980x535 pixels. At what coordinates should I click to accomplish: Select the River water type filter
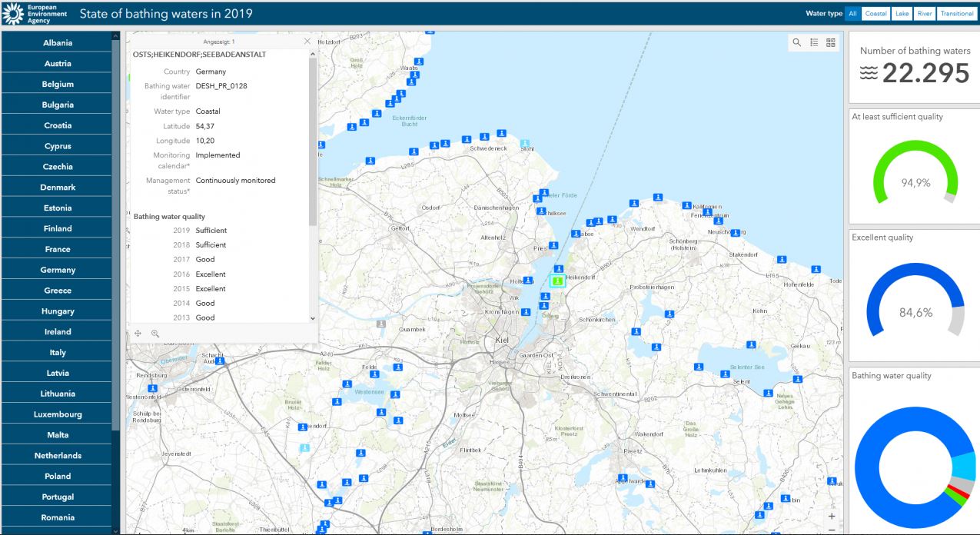pos(924,14)
